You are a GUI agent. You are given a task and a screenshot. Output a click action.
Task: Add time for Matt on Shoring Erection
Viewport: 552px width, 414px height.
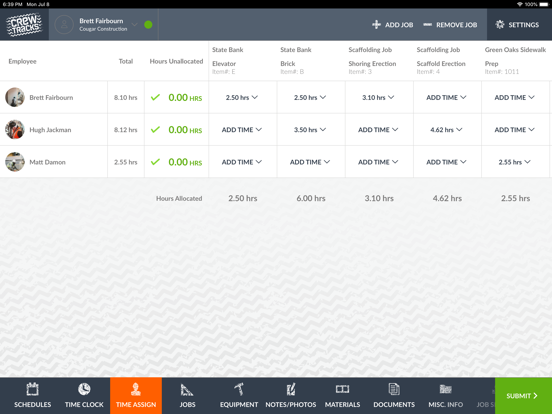[378, 162]
